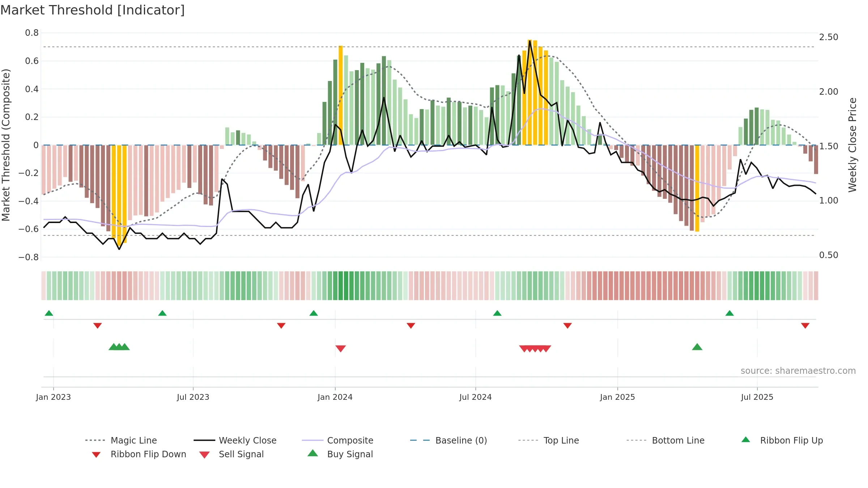Click the source: sharemaestro.com text
Screen dimensions: 868x488
click(x=798, y=371)
